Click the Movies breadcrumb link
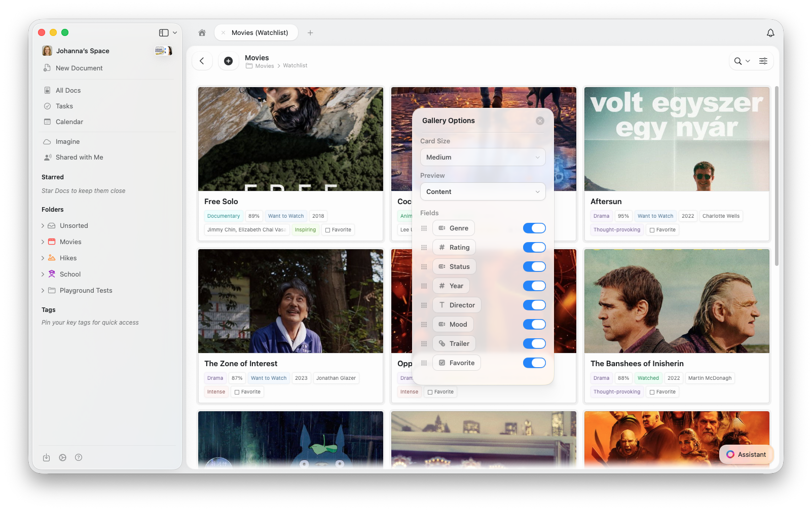Screen dimensions: 812x511 pyautogui.click(x=265, y=66)
